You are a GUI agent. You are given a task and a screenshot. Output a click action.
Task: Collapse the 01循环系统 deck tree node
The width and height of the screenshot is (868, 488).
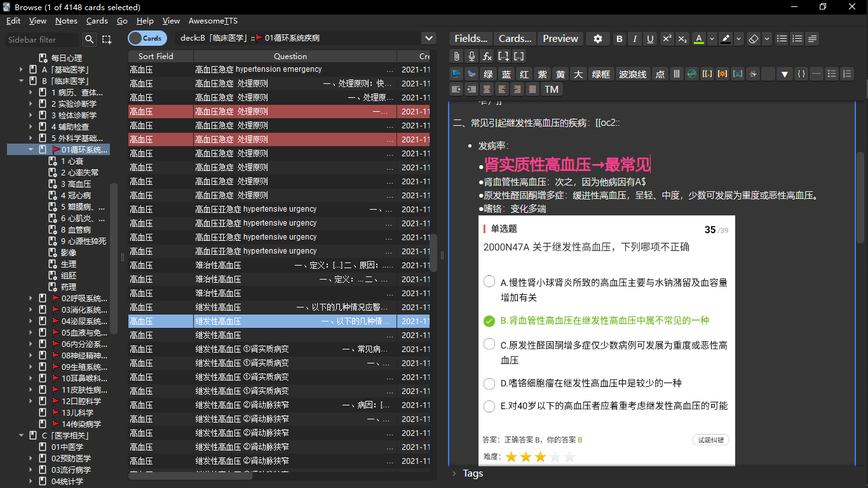click(x=31, y=150)
